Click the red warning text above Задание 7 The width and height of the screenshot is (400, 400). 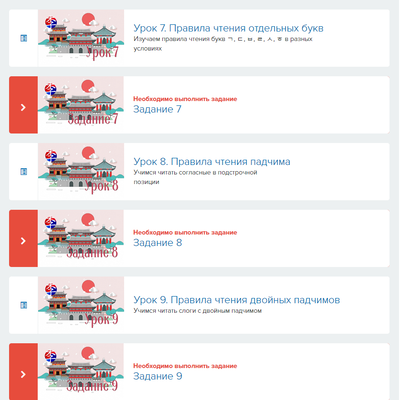185,99
